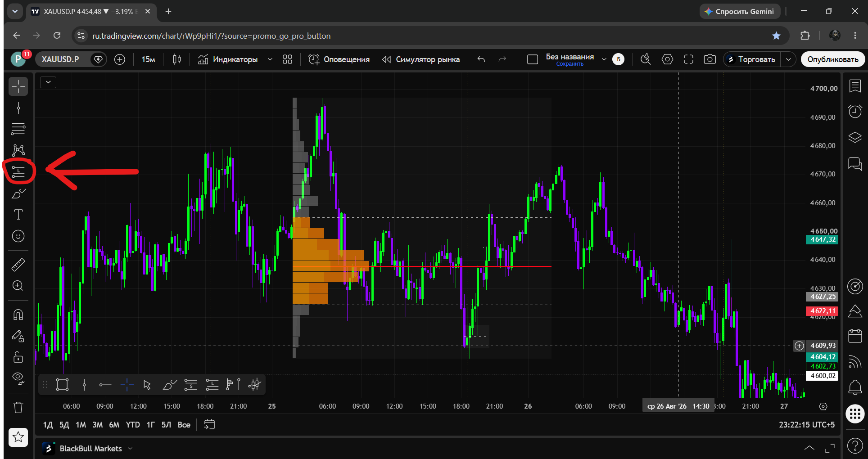
Task: Activate the zoom in tool
Action: pos(18,286)
